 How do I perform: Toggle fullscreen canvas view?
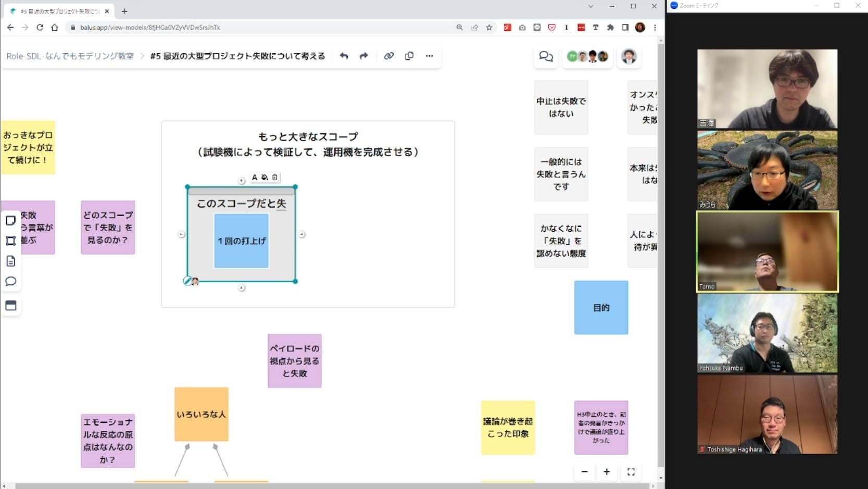point(631,472)
